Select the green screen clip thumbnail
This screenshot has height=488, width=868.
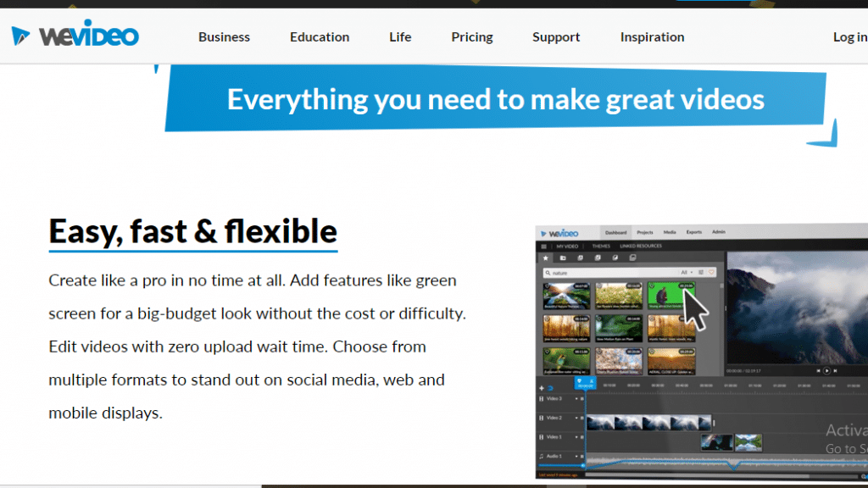(x=671, y=296)
